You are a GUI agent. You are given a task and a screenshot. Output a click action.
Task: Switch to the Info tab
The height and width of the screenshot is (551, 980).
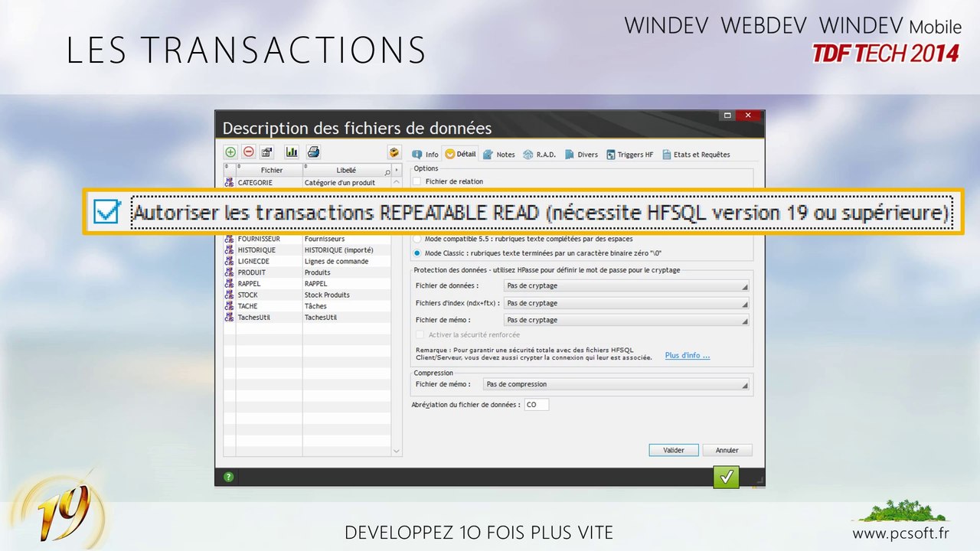(x=425, y=155)
